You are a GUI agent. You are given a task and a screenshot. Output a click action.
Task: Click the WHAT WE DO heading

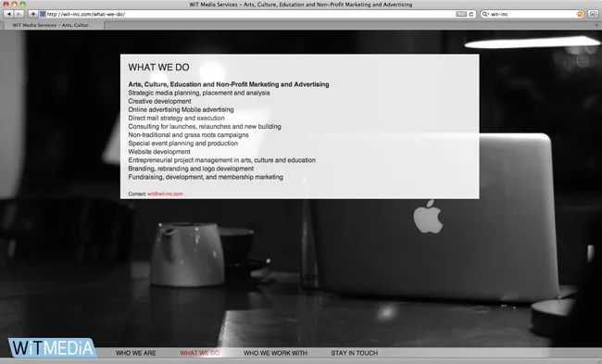coord(158,68)
